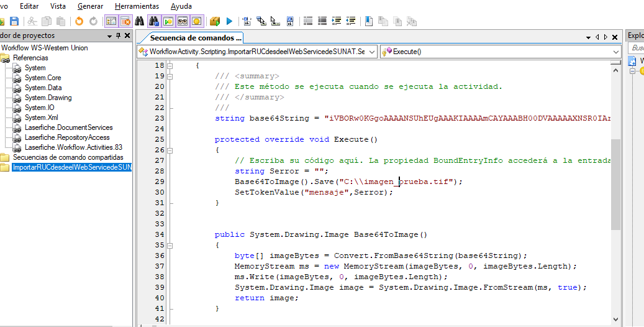Open the Execute() member dropdown
The height and width of the screenshot is (327, 644).
pyautogui.click(x=615, y=52)
